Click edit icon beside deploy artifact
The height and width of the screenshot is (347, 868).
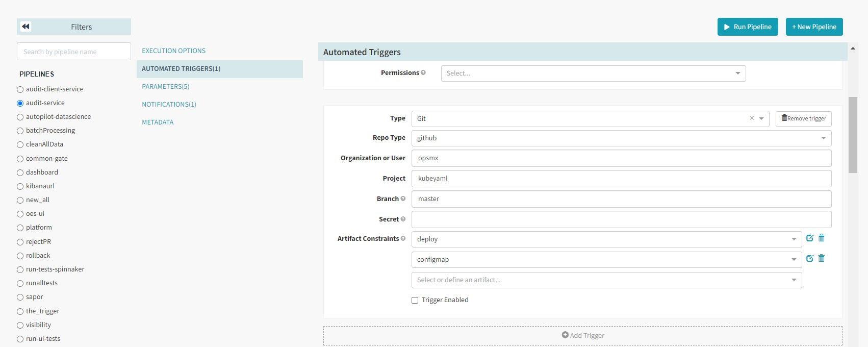click(809, 238)
